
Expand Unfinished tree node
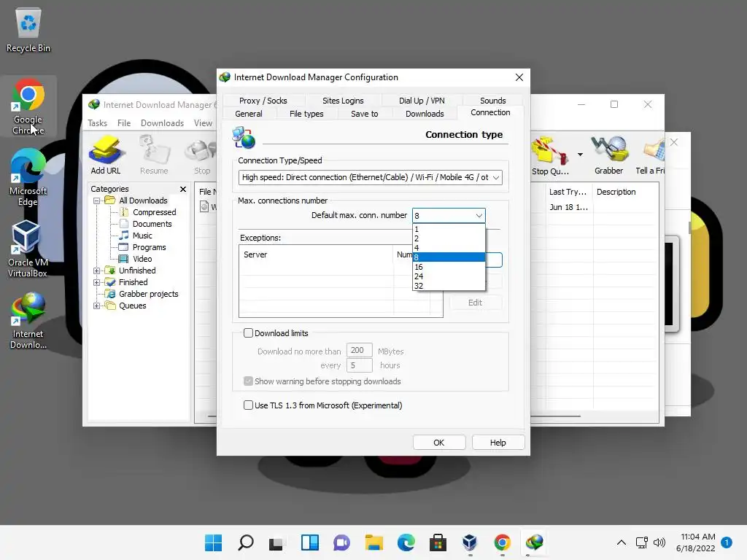point(97,271)
